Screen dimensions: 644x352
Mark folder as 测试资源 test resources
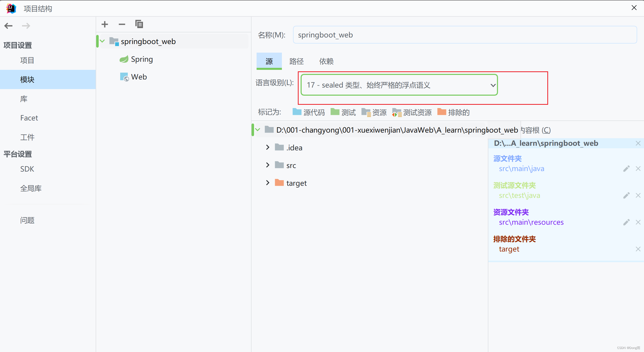click(x=412, y=112)
